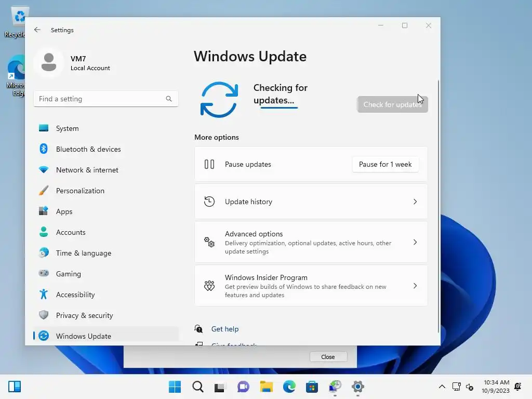Open the System settings category
The width and height of the screenshot is (532, 399).
[x=106, y=128]
